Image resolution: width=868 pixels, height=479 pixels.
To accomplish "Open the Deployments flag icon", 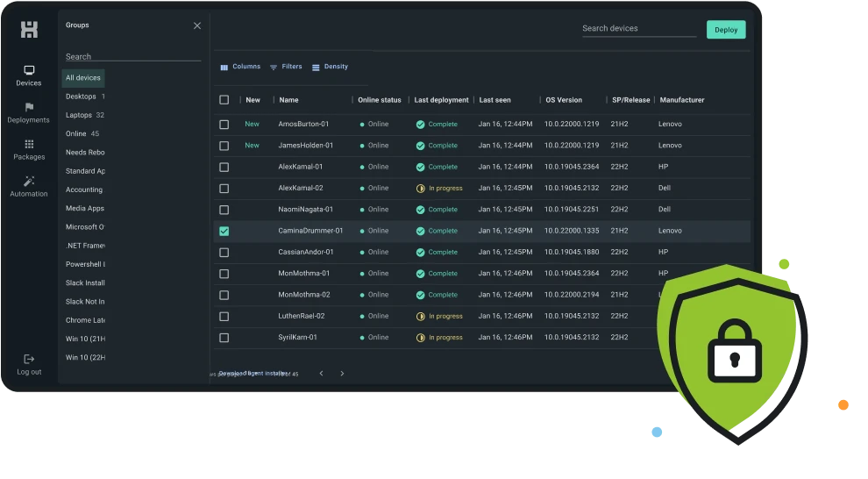I will pos(29,107).
